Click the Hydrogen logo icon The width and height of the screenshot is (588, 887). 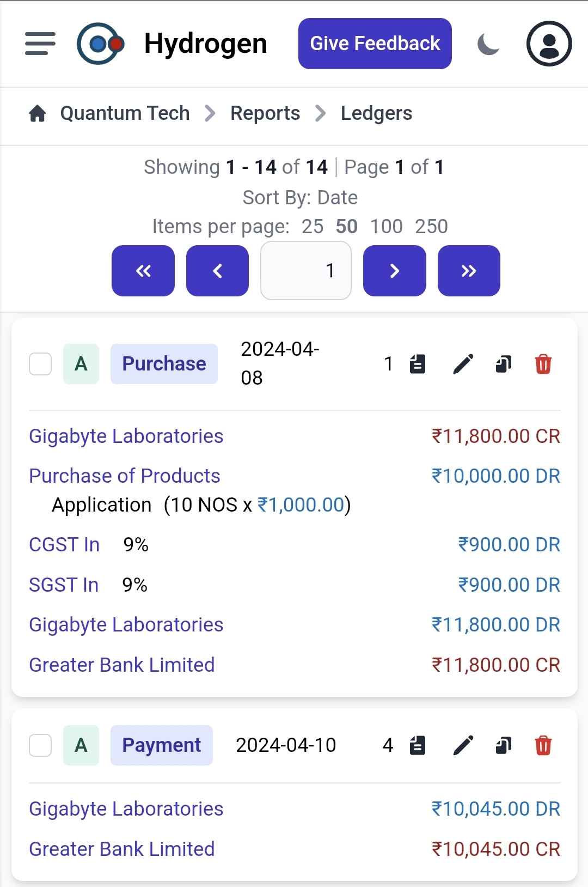pos(100,44)
